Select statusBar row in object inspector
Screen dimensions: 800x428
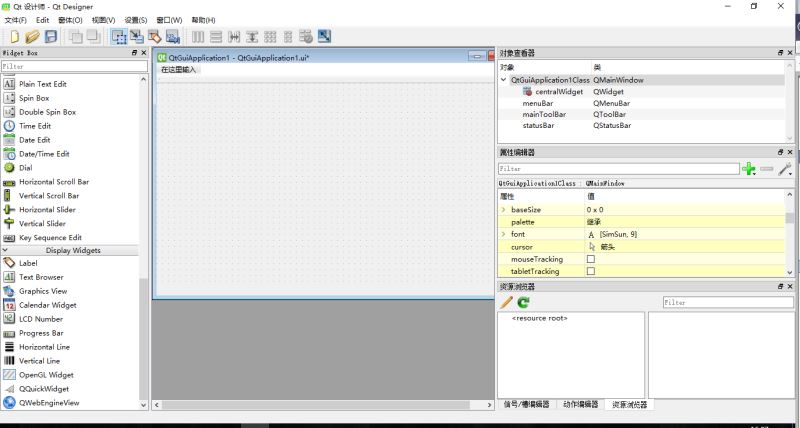(538, 125)
